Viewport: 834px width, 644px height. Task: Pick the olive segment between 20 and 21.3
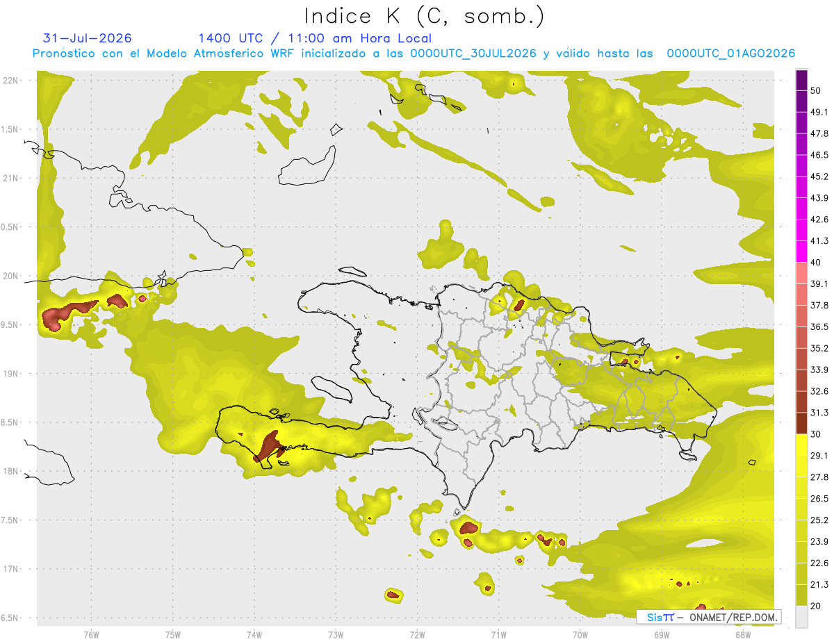click(x=801, y=595)
